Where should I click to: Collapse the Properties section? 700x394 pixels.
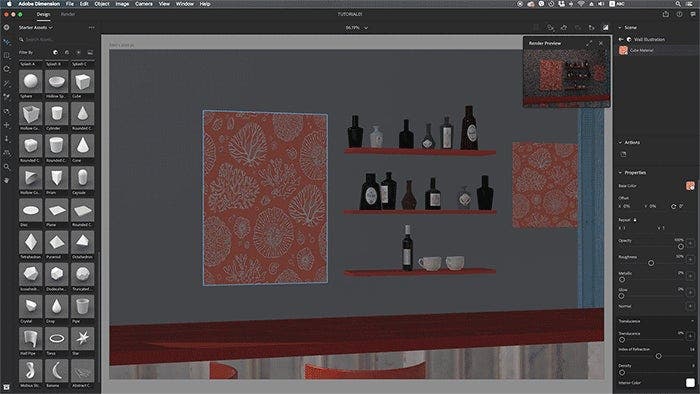[620, 172]
